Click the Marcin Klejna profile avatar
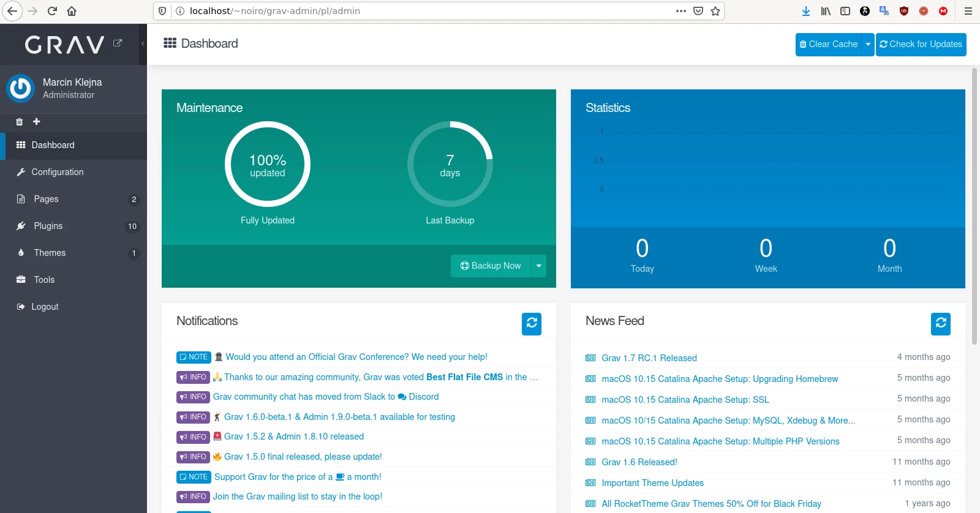 tap(21, 88)
